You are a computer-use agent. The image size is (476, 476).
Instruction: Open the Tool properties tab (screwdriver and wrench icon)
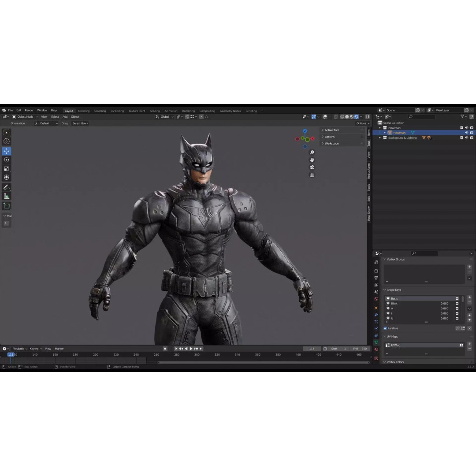(x=376, y=262)
